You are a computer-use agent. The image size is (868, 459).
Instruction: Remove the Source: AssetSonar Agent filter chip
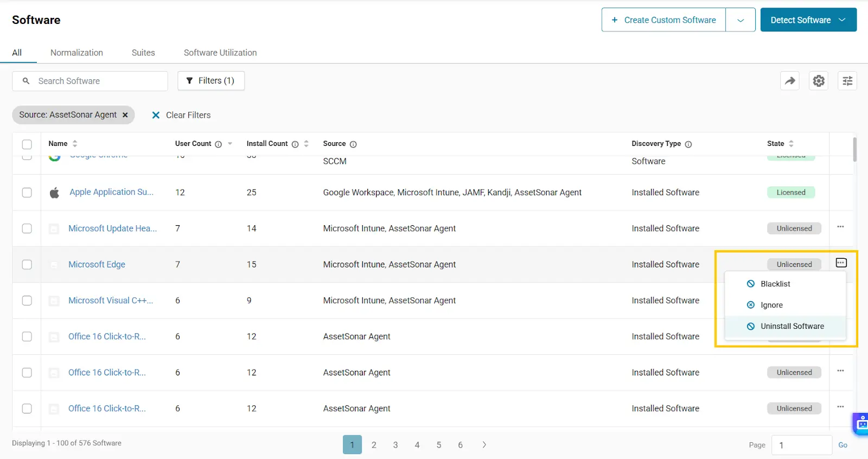click(x=125, y=115)
